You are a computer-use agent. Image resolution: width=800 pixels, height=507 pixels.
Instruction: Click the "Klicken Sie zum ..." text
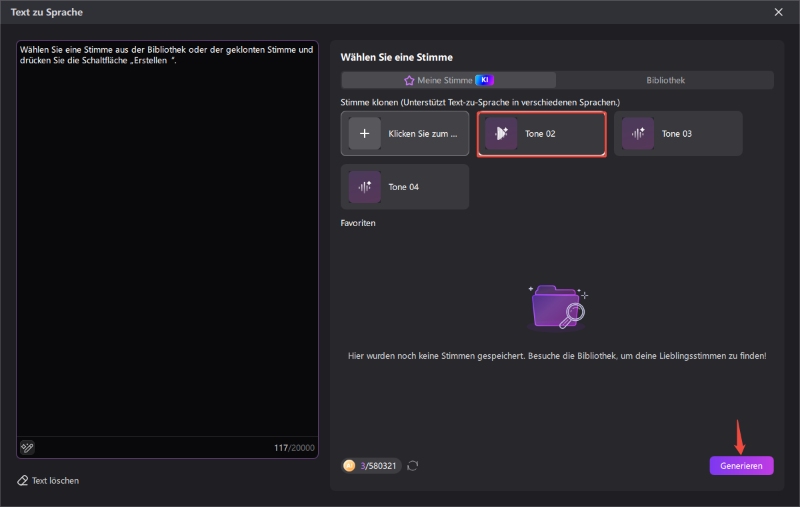pos(423,133)
